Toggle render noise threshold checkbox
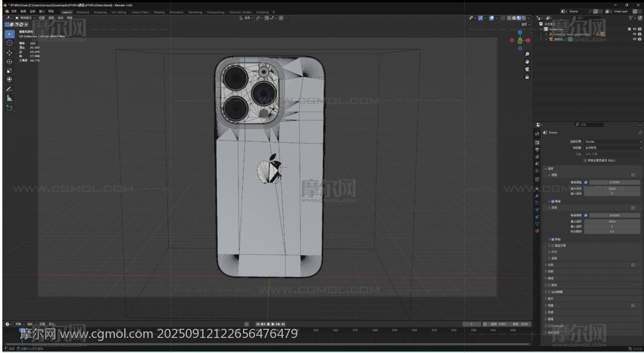Viewport: 644px width, 353px height. [586, 215]
